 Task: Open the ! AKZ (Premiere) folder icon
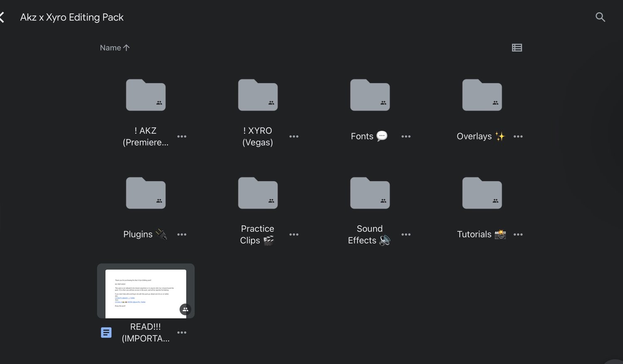[146, 95]
